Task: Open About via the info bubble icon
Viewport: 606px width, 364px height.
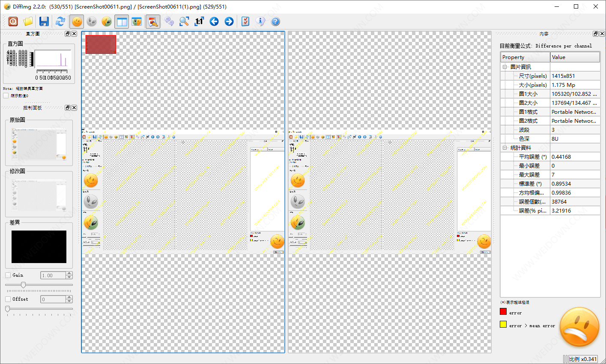Action: tap(260, 21)
